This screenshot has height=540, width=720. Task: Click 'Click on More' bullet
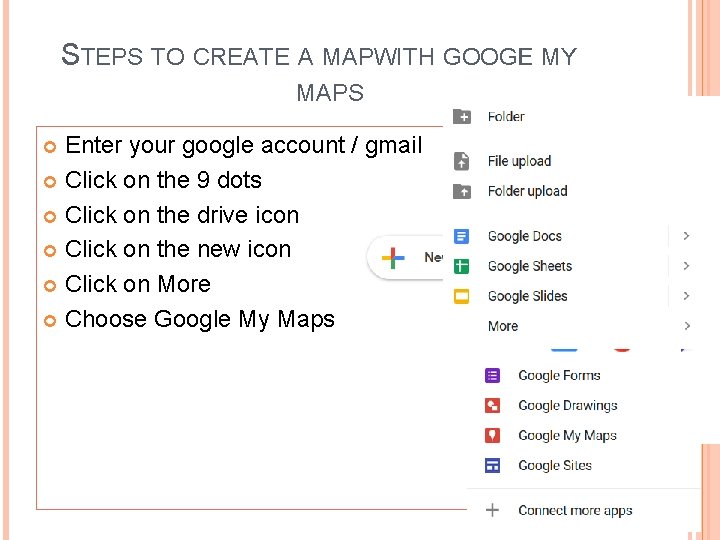(138, 284)
